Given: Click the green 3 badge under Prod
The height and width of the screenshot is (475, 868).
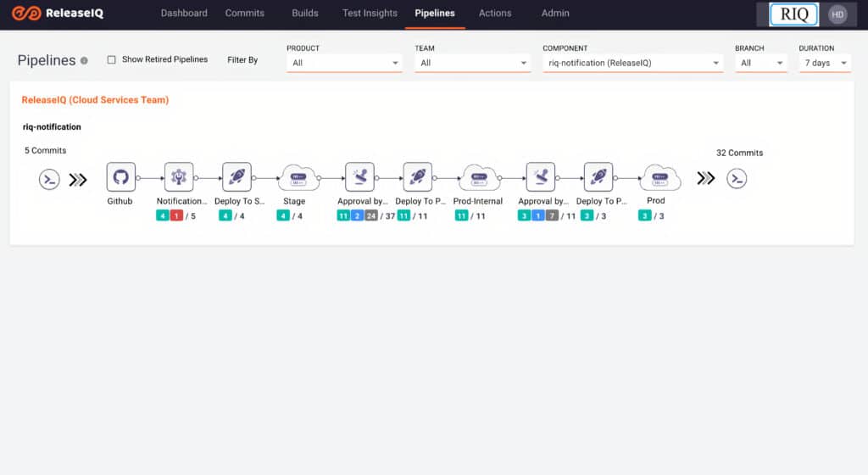Looking at the screenshot, I should (x=644, y=216).
